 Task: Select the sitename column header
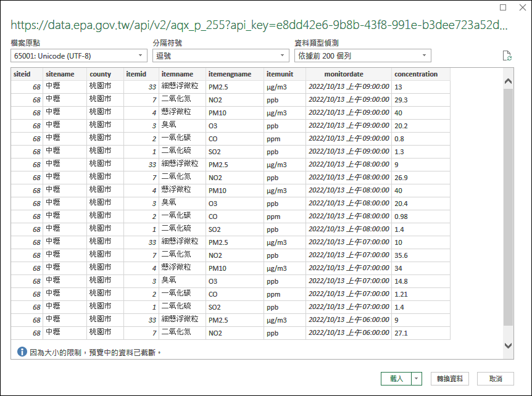65,74
